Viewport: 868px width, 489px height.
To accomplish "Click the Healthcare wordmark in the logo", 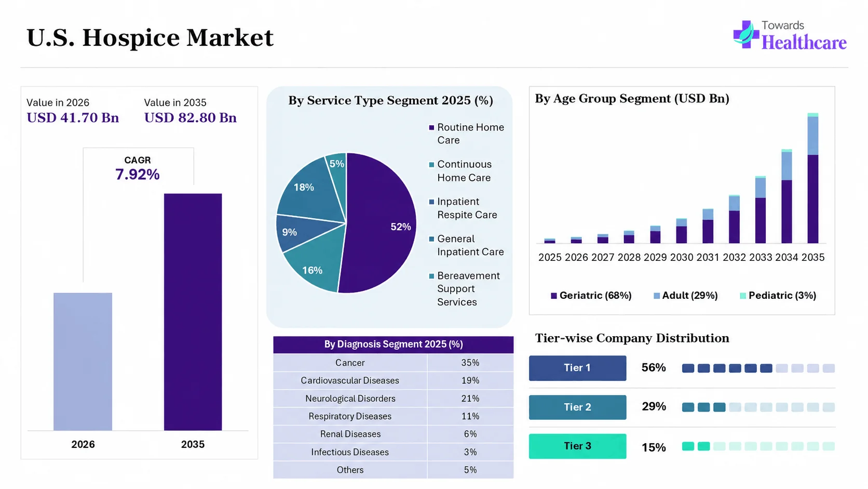I will 804,42.
